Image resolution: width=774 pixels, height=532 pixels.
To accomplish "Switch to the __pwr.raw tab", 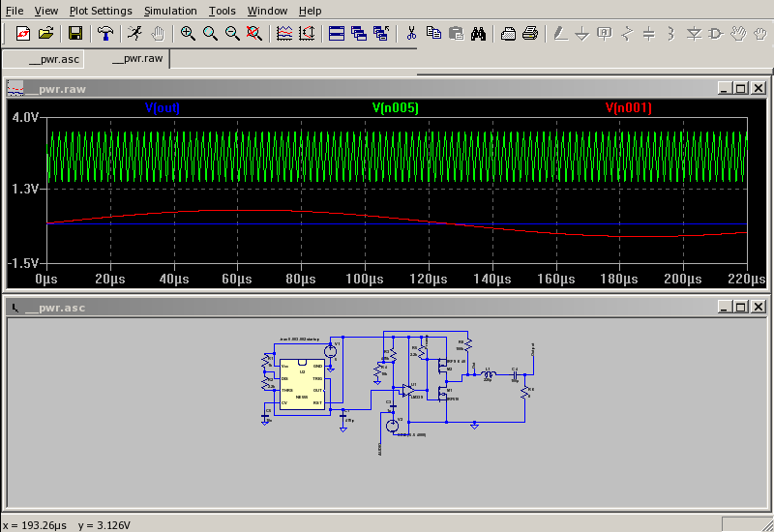I will pos(128,59).
